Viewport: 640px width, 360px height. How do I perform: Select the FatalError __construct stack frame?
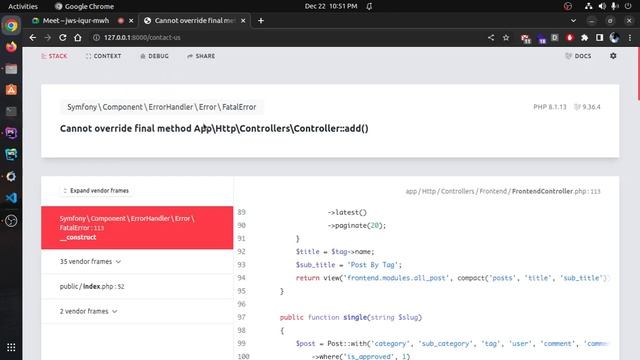click(137, 228)
